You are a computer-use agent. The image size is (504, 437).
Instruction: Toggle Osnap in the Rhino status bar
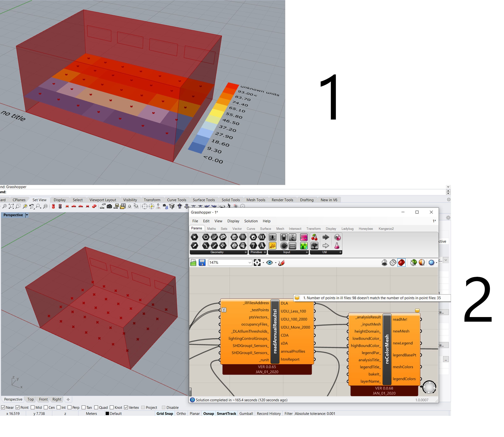pos(209,414)
